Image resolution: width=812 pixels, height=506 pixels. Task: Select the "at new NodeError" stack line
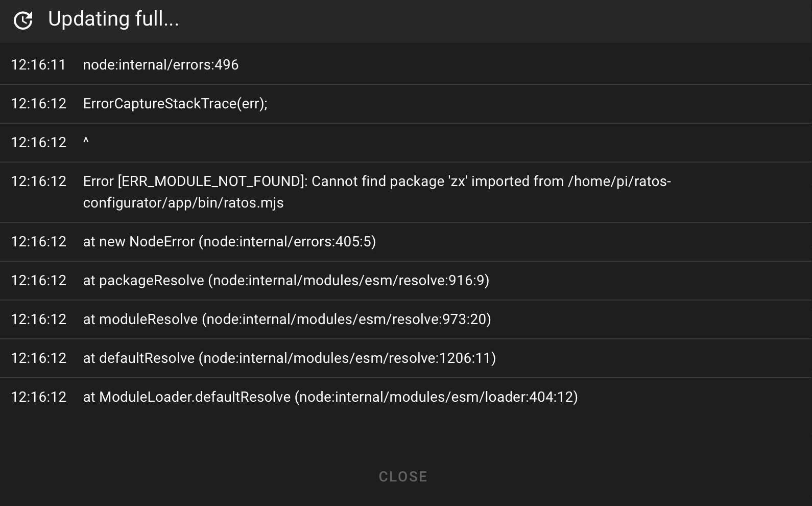pyautogui.click(x=229, y=242)
